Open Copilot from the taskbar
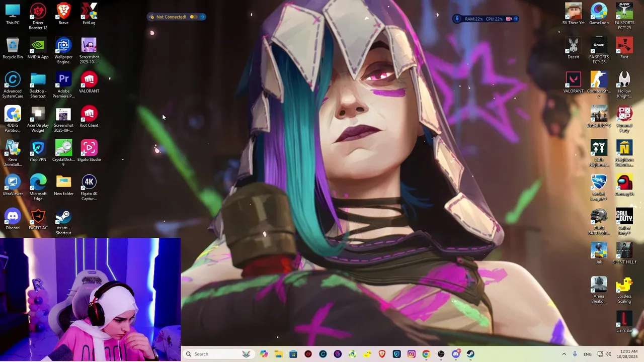This screenshot has height=362, width=644. coord(264,354)
